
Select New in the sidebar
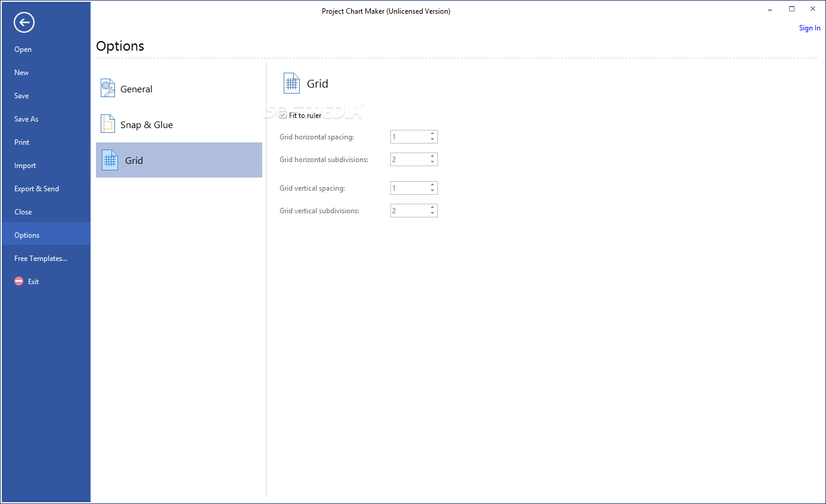(46, 73)
